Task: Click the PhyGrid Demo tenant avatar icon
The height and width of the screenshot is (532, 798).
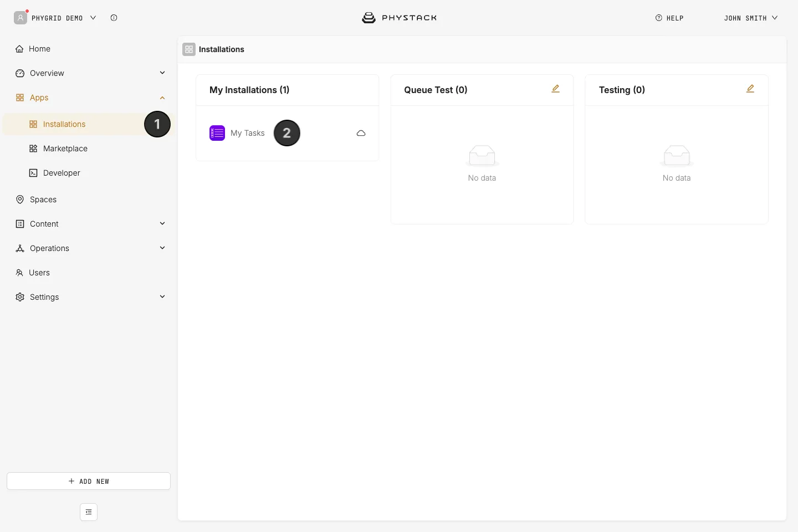Action: (x=21, y=18)
